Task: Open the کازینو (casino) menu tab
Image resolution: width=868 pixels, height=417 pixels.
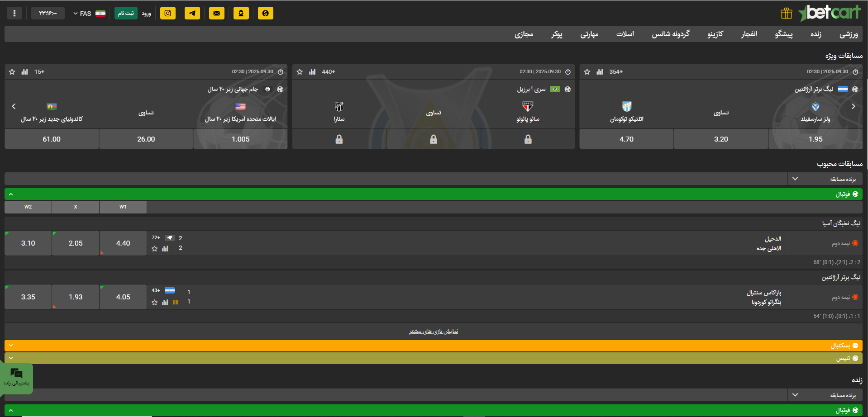Action: [x=715, y=34]
